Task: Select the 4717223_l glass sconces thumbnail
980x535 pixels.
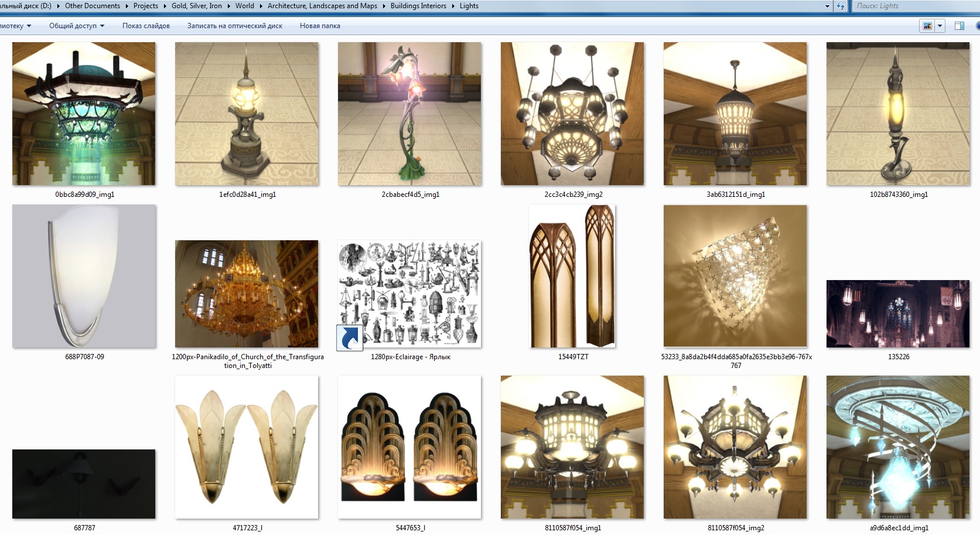Action: point(247,448)
